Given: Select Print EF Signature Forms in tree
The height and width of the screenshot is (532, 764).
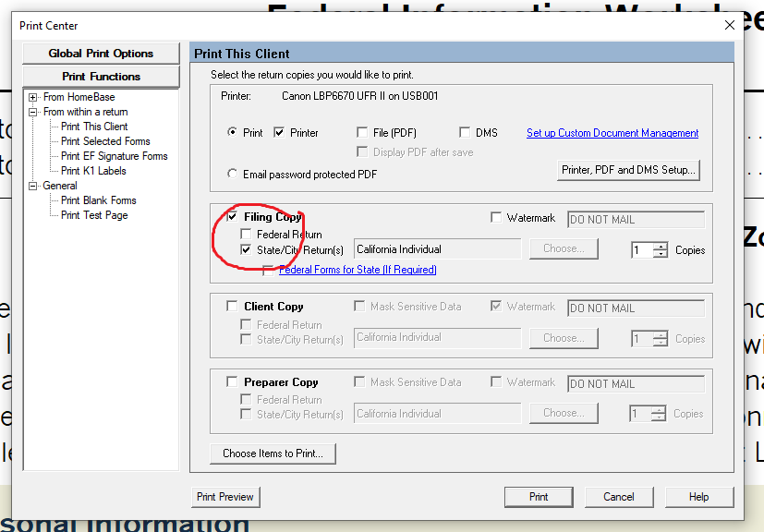Looking at the screenshot, I should 114,156.
